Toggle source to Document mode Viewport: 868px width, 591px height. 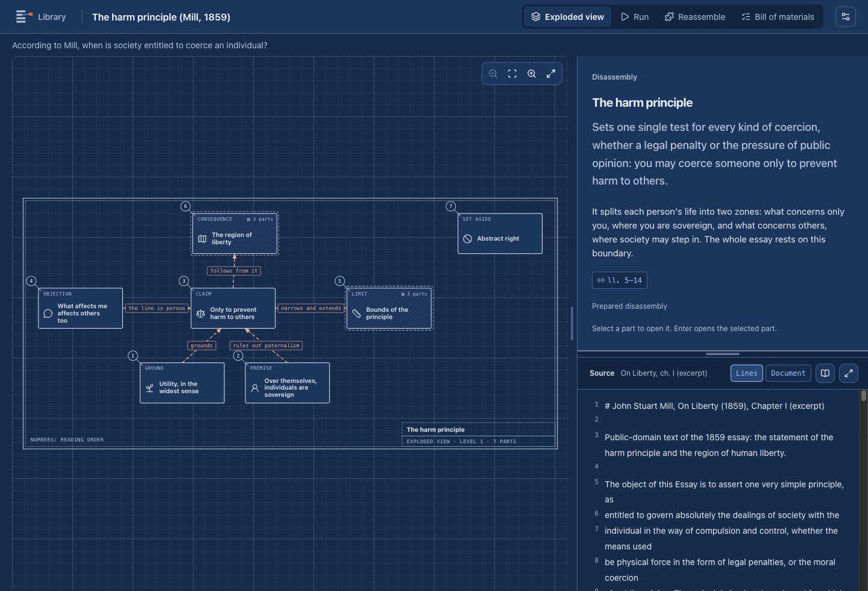coord(788,373)
